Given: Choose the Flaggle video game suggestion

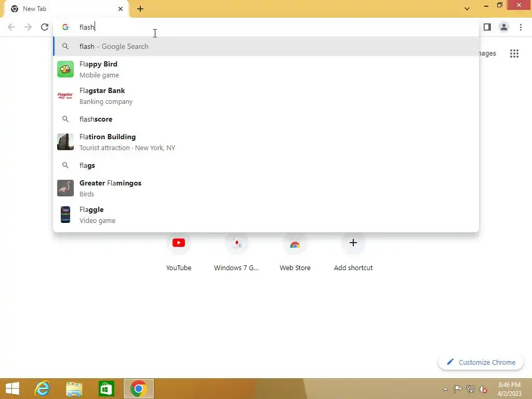Looking at the screenshot, I should (266, 215).
